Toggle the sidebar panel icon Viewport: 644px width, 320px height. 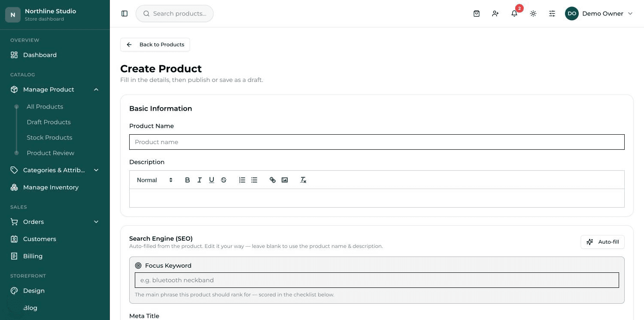[x=125, y=14]
